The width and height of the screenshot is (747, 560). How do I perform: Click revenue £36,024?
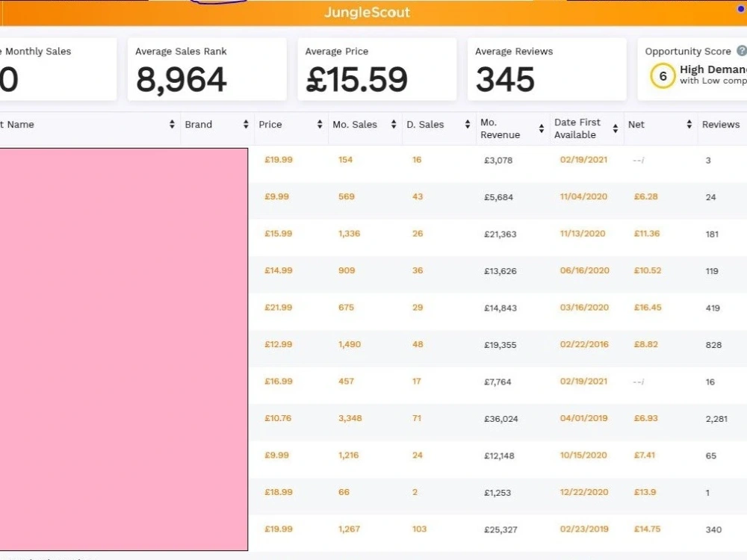(x=500, y=419)
